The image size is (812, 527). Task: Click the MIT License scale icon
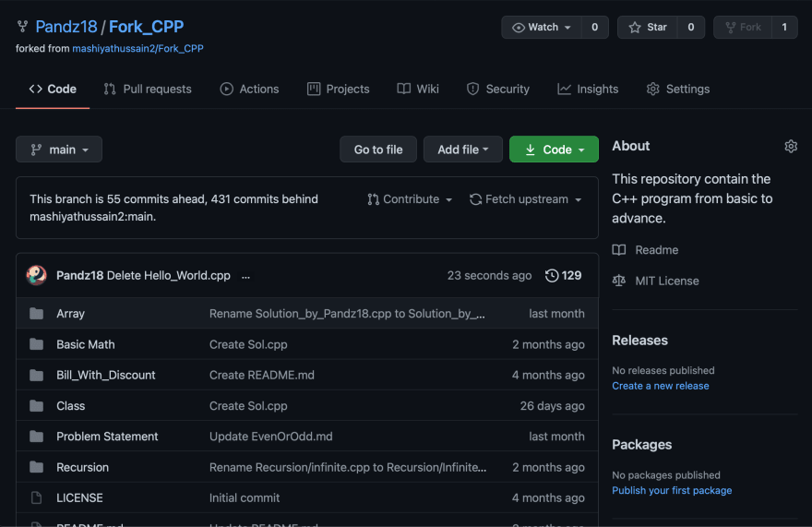pyautogui.click(x=619, y=281)
